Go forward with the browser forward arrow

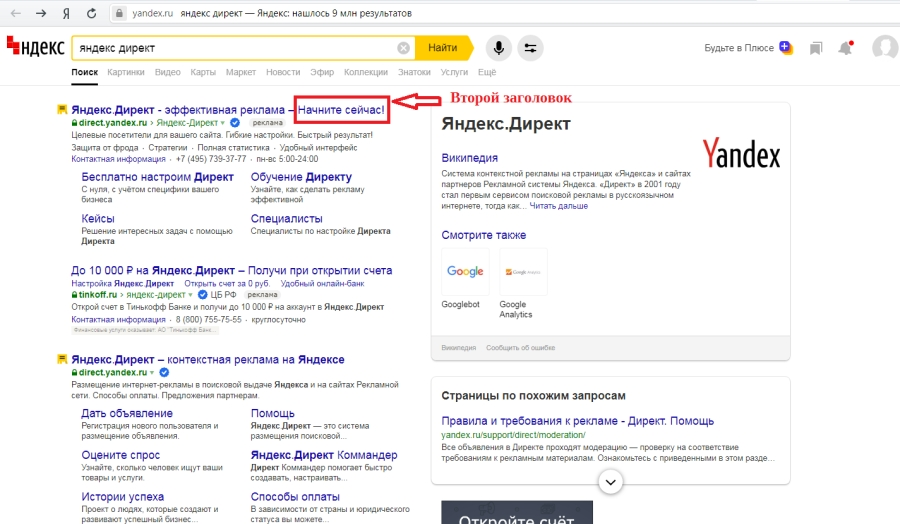[41, 13]
